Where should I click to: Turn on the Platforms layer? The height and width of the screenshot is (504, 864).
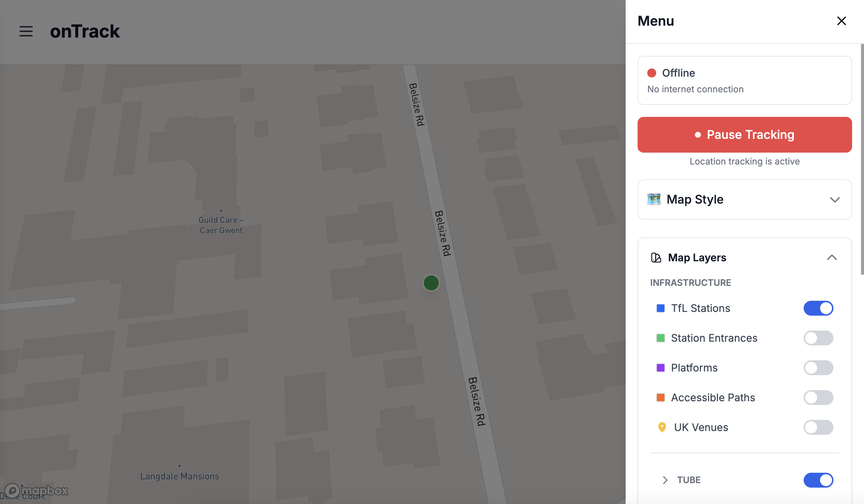(818, 368)
